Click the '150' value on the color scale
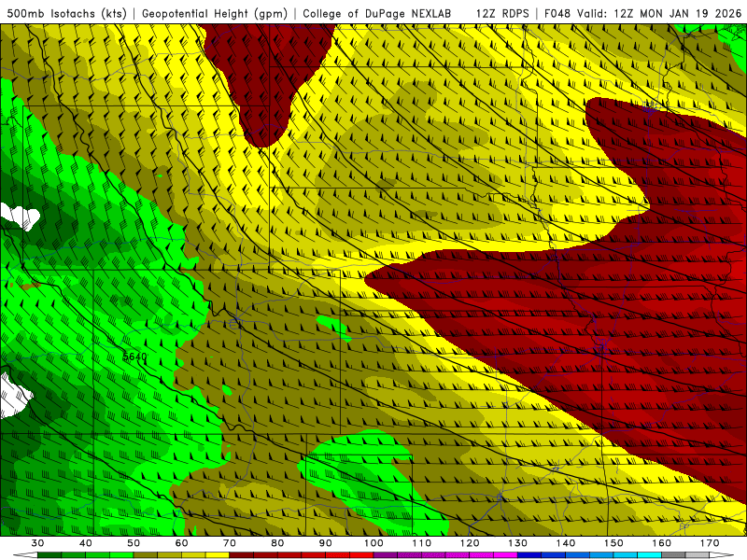This screenshot has height=560, width=747. [613, 543]
